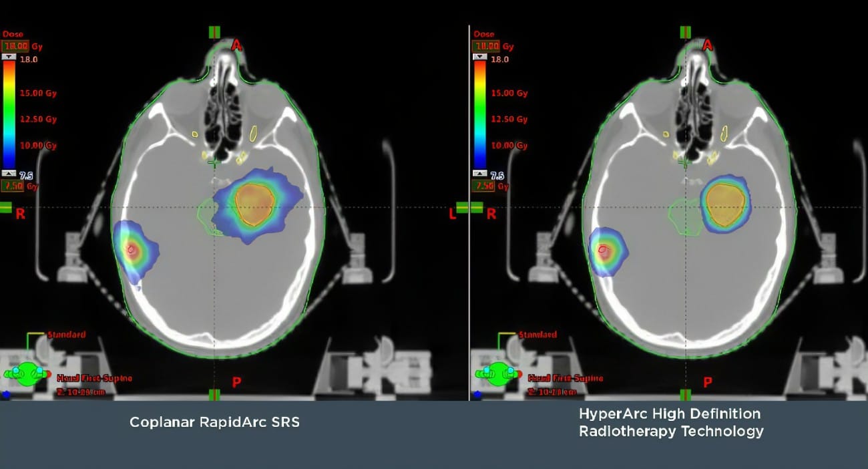Click the '18.0' scale value in HyperArc legend
Viewport: 868px width, 469px height.
(x=499, y=59)
